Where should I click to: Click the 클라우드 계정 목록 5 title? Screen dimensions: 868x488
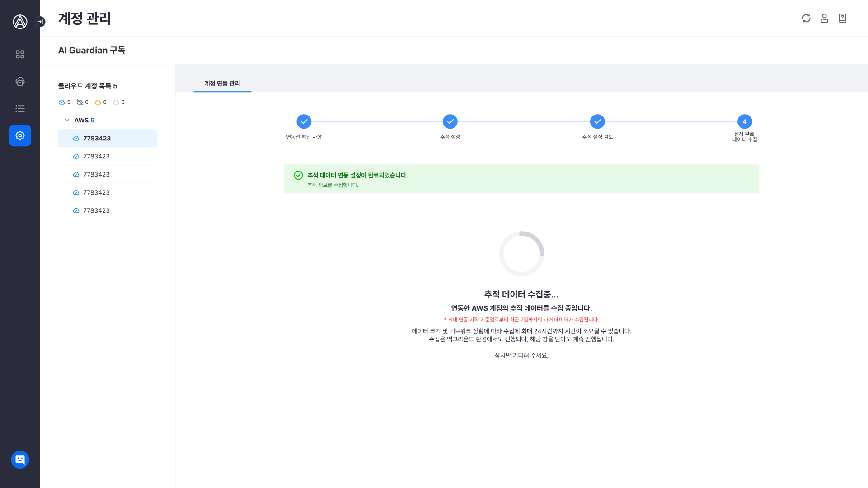[x=88, y=86]
